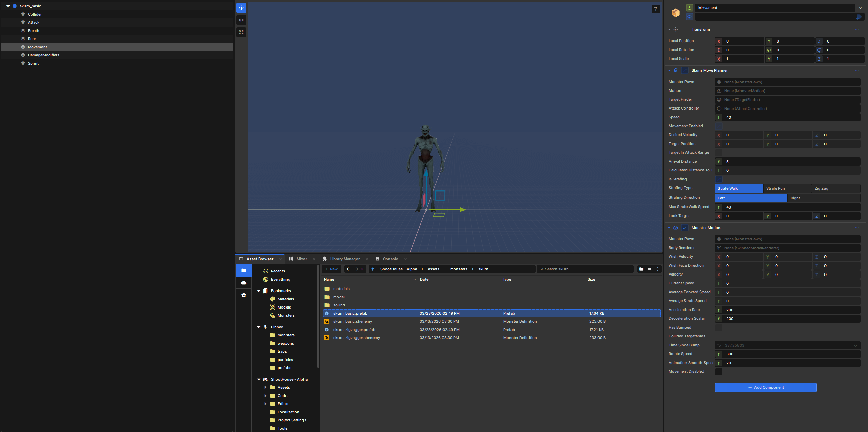Select the scale gizmo tool
Image resolution: width=868 pixels, height=432 pixels.
[x=241, y=32]
